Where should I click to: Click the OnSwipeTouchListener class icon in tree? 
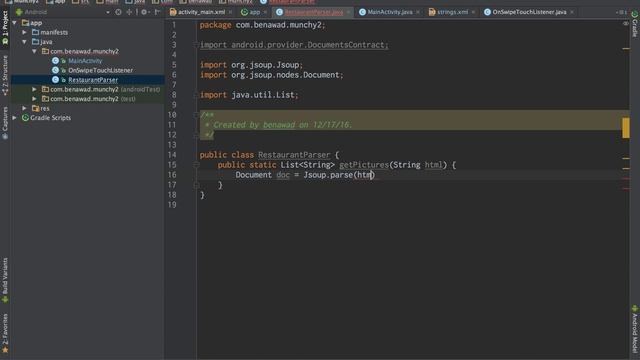click(56, 70)
